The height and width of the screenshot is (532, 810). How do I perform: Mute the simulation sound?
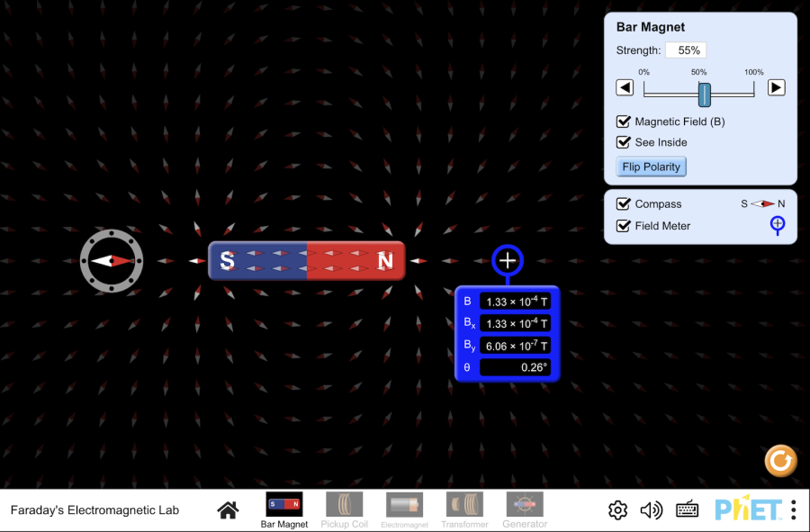point(651,510)
